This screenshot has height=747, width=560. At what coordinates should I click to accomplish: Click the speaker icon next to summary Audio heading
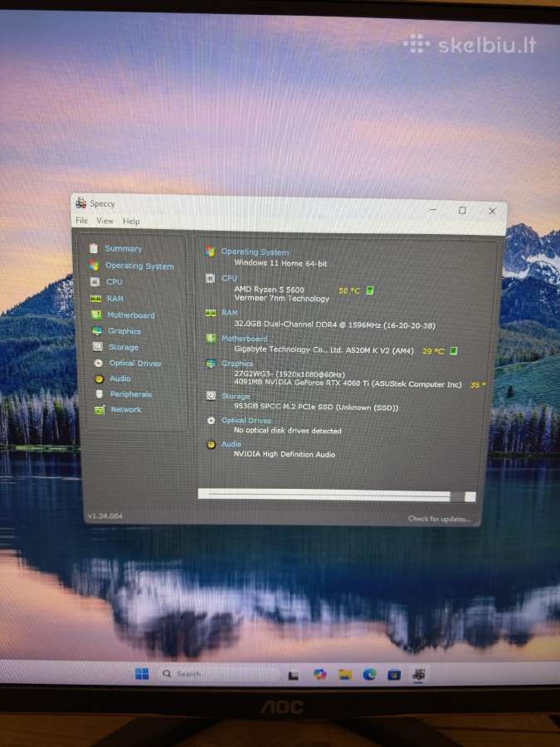(212, 444)
